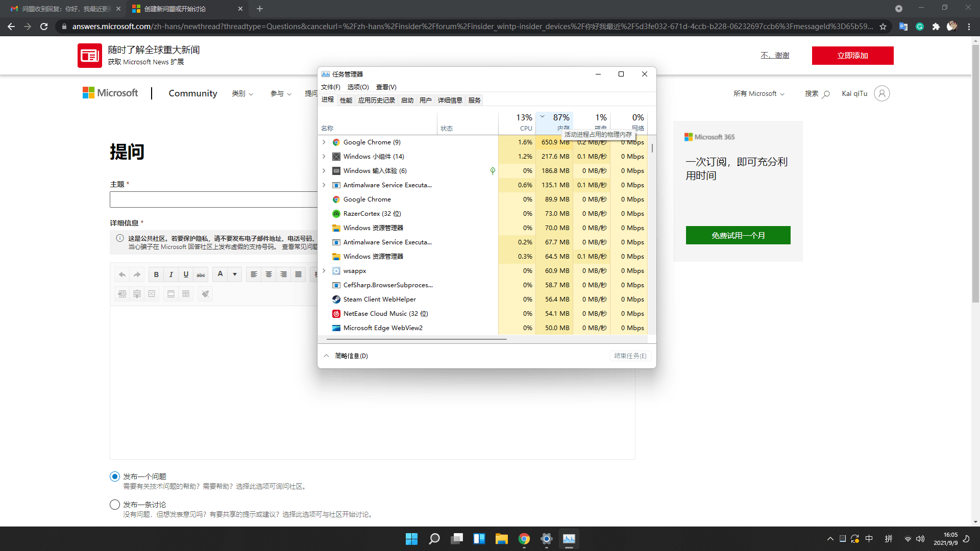This screenshot has height=551, width=980.
Task: Open the 选项(O) menu in Task Manager
Action: pos(358,87)
